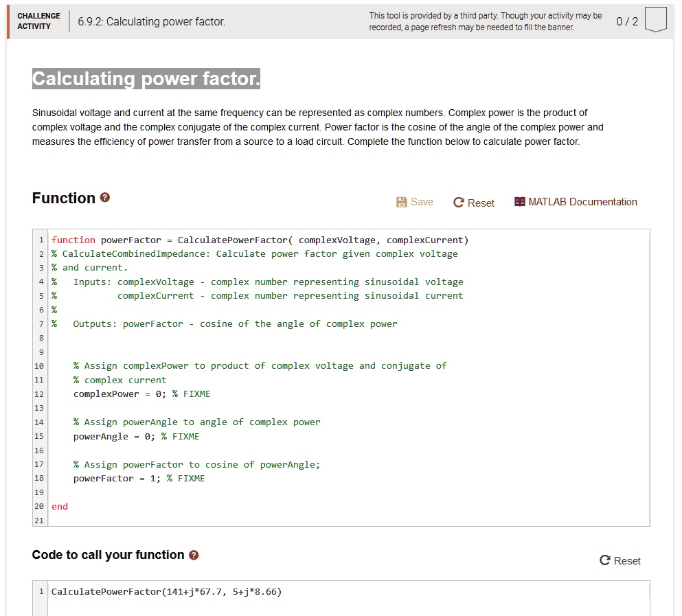
Task: Click the help icon beside the Function heading
Action: coord(104,197)
